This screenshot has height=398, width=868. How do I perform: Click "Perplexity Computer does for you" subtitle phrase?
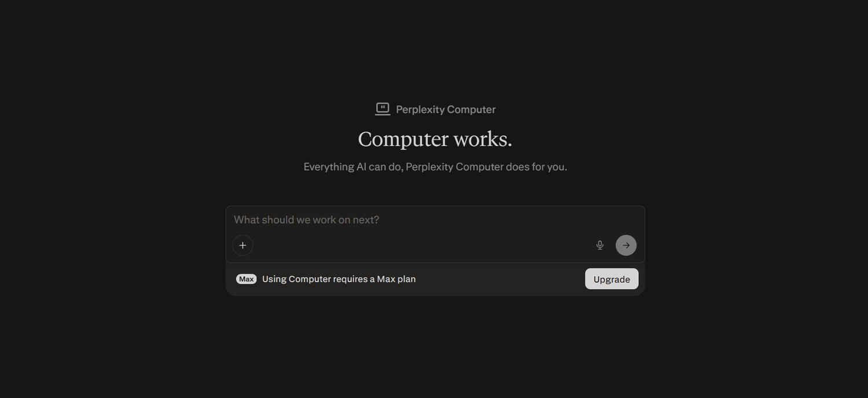point(486,167)
